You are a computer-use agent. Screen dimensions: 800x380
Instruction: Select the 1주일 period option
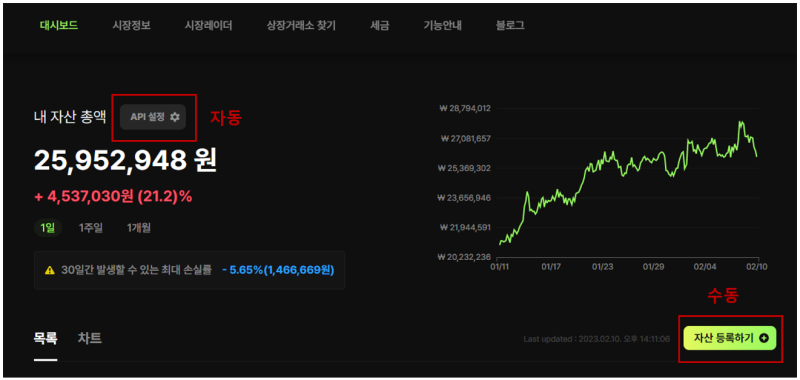pos(91,228)
